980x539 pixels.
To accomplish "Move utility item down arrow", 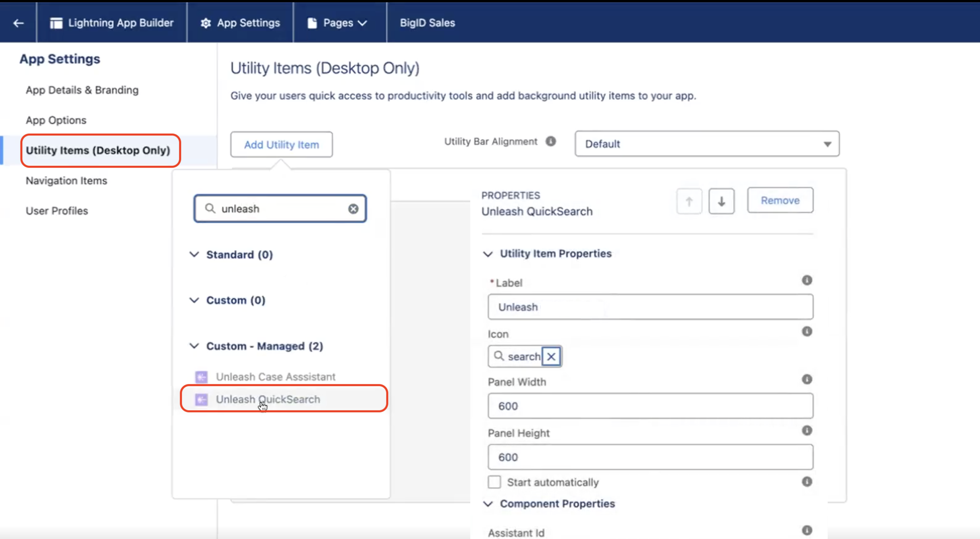I will tap(721, 201).
